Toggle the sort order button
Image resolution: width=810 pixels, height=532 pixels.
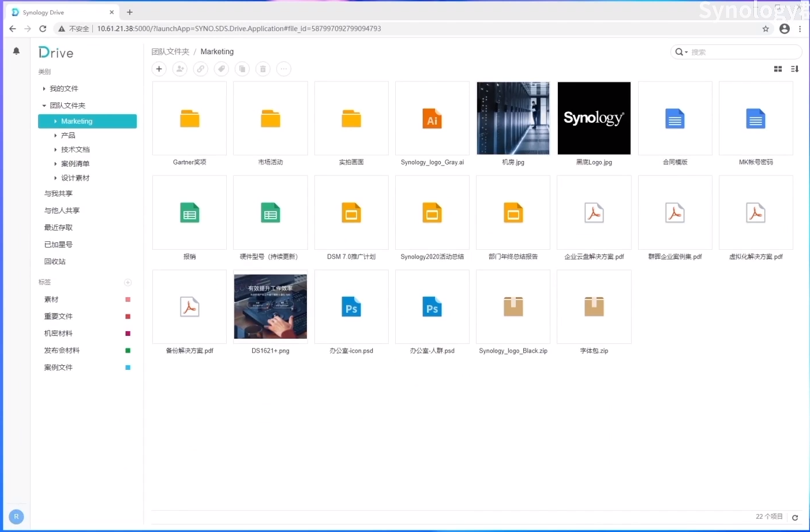click(794, 69)
